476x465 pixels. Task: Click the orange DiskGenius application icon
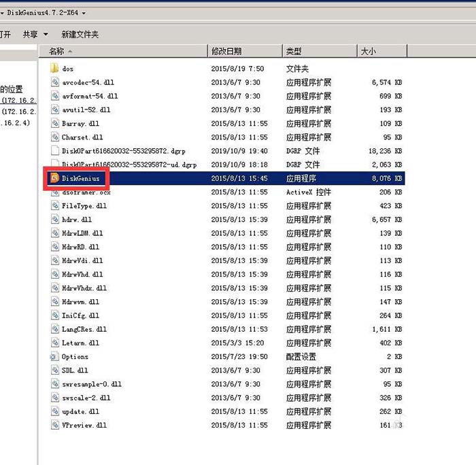54,178
